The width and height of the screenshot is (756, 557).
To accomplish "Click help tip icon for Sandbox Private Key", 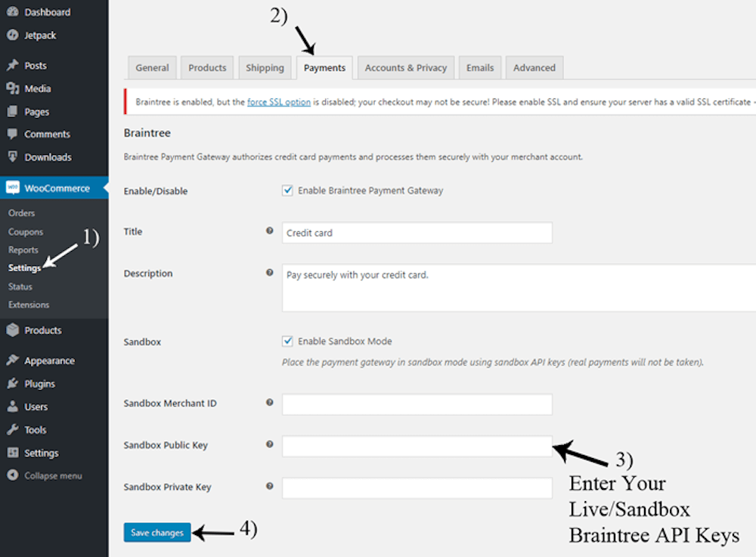I will point(270,486).
